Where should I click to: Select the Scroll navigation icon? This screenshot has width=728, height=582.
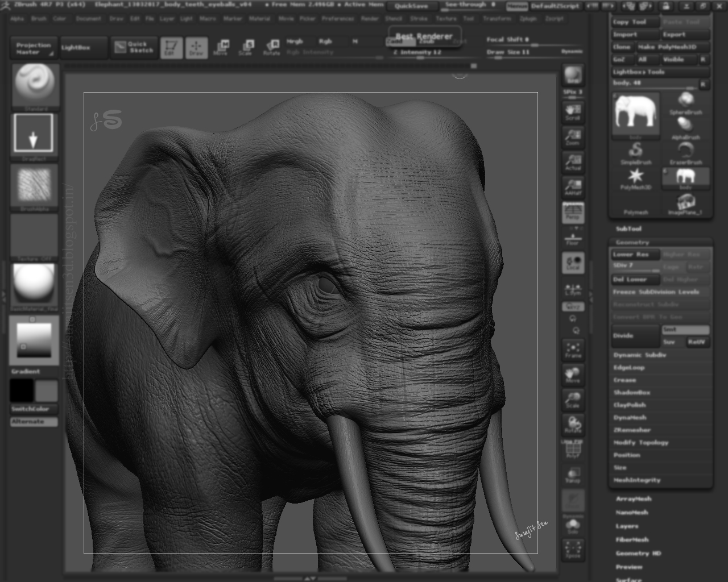point(573,112)
